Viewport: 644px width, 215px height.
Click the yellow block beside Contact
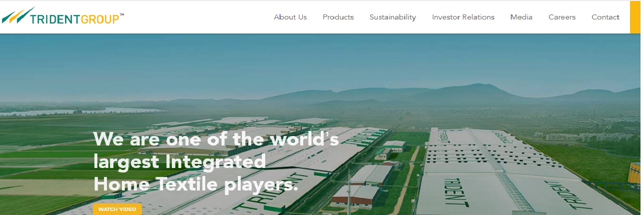pyautogui.click(x=635, y=17)
